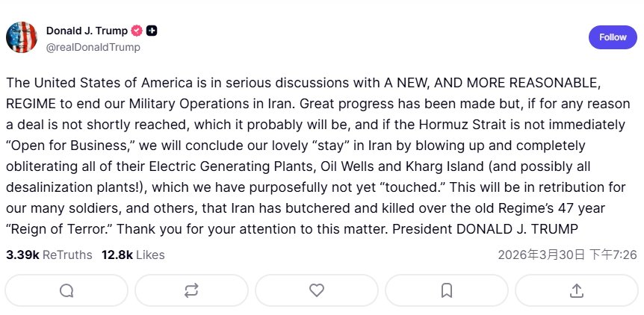644x315 pixels.
Task: ReTruth this post using the arrows icon
Action: pos(191,290)
